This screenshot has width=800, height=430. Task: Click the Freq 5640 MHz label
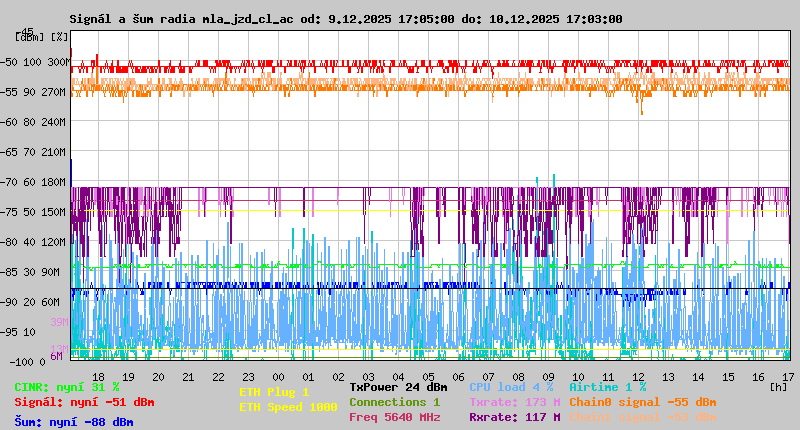[394, 417]
